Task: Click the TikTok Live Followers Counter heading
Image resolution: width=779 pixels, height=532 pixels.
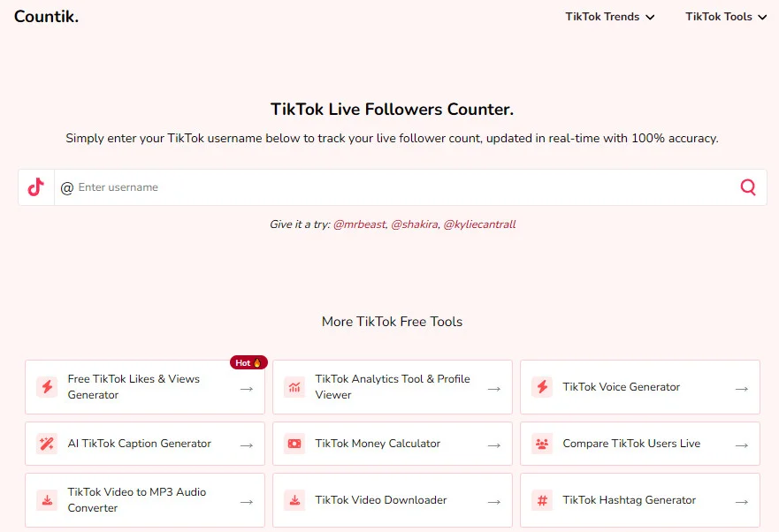Action: pyautogui.click(x=392, y=110)
